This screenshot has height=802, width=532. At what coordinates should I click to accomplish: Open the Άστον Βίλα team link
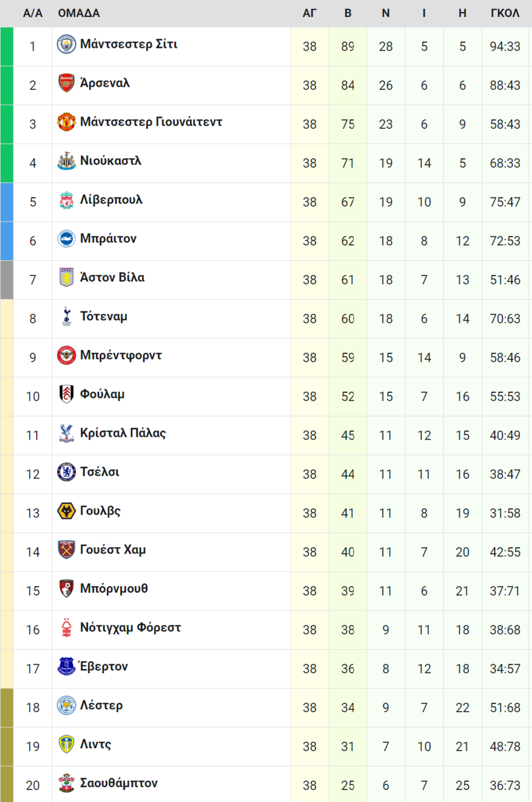(112, 277)
